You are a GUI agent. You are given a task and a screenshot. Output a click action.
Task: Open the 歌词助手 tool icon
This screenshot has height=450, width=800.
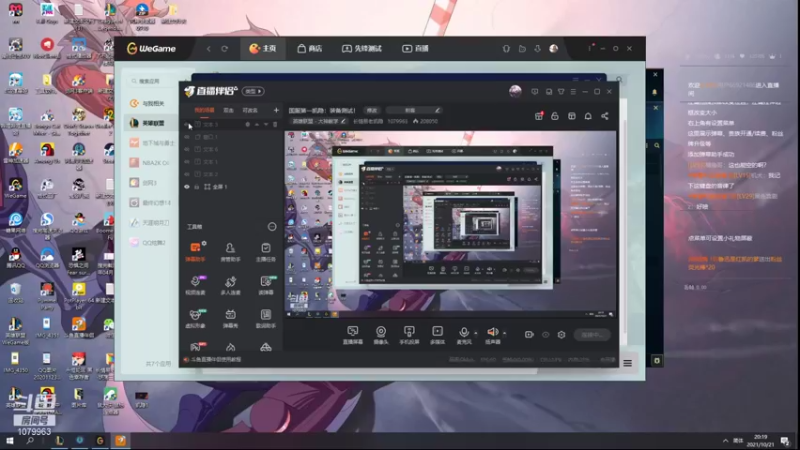pyautogui.click(x=266, y=318)
